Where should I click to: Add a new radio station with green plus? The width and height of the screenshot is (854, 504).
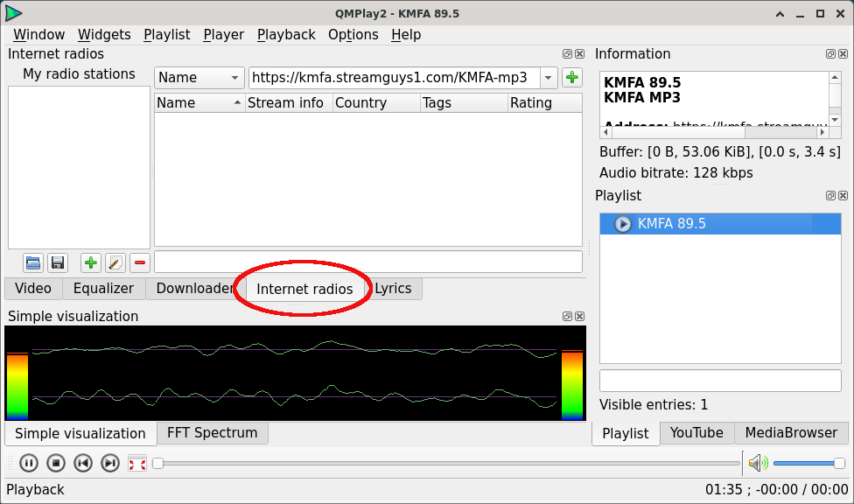point(90,263)
